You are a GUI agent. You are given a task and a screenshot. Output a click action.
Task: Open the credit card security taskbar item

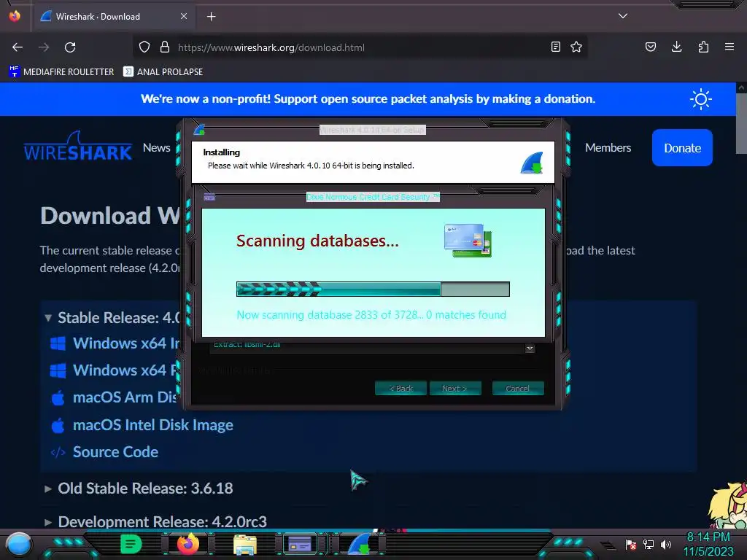(300, 544)
